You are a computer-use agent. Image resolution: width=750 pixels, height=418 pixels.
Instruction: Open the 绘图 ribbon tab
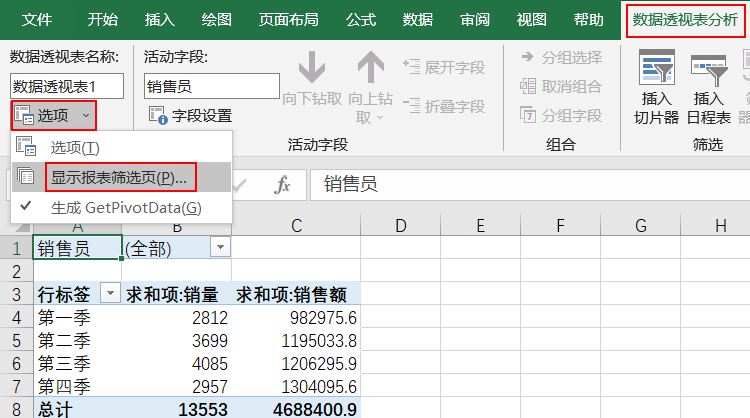tap(217, 20)
